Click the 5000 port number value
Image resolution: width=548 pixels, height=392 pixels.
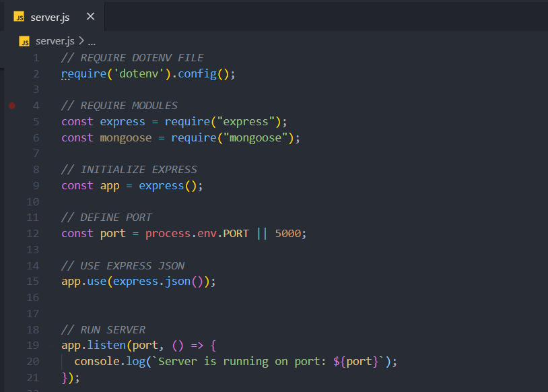[x=287, y=233]
